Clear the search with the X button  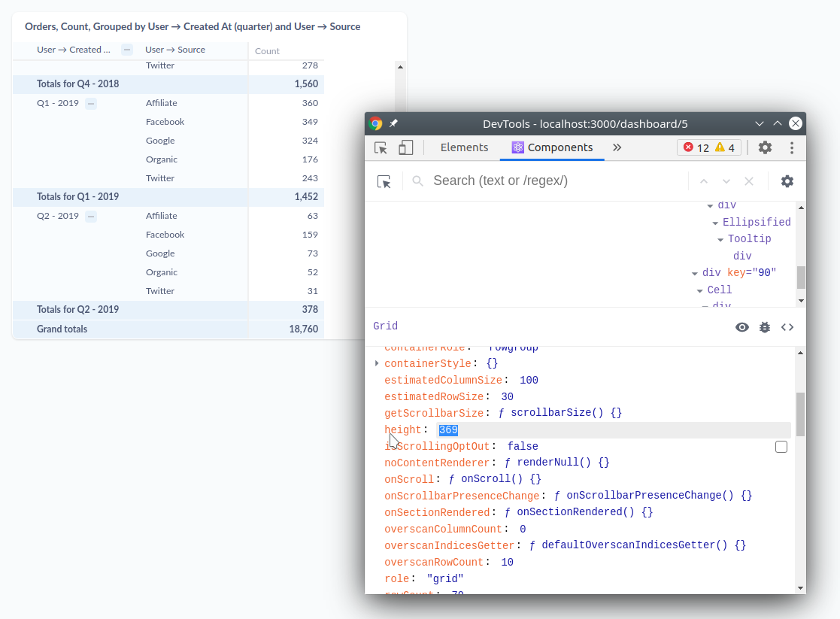[x=748, y=181]
